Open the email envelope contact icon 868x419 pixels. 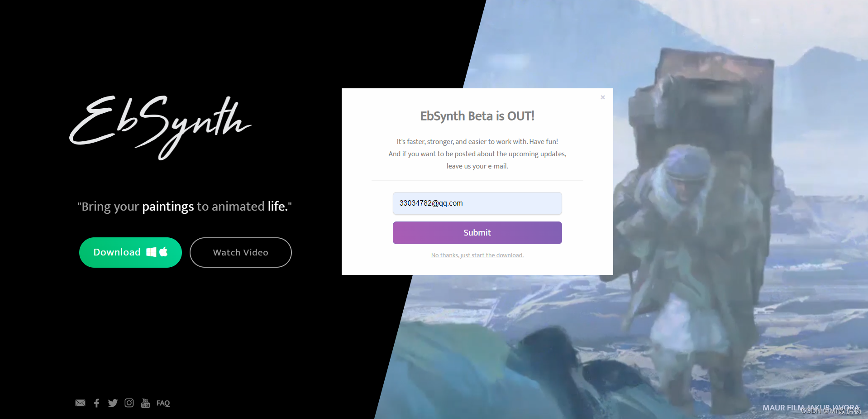click(x=80, y=403)
